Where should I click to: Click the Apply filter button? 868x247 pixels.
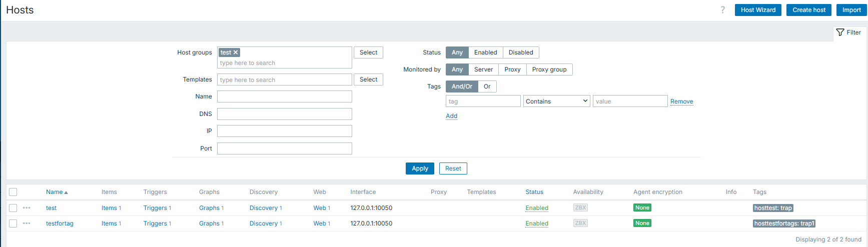[x=420, y=168]
